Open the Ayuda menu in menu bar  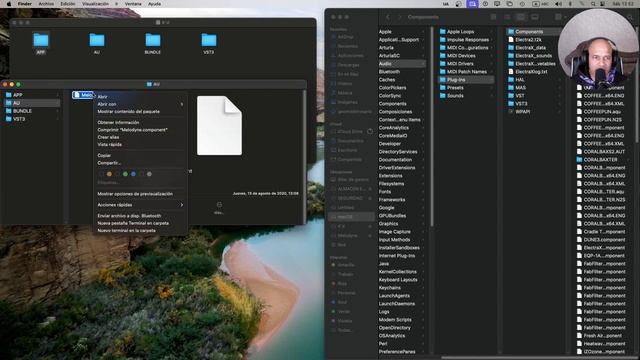click(x=154, y=4)
